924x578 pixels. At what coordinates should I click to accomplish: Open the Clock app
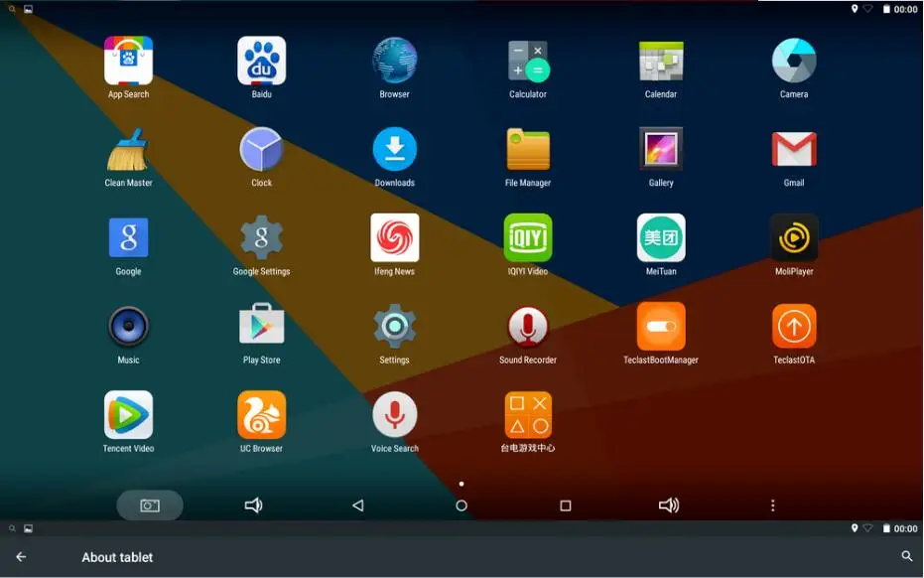pyautogui.click(x=262, y=149)
